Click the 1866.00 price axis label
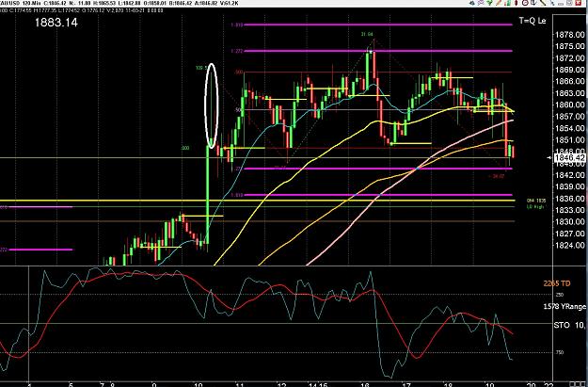 pyautogui.click(x=569, y=82)
